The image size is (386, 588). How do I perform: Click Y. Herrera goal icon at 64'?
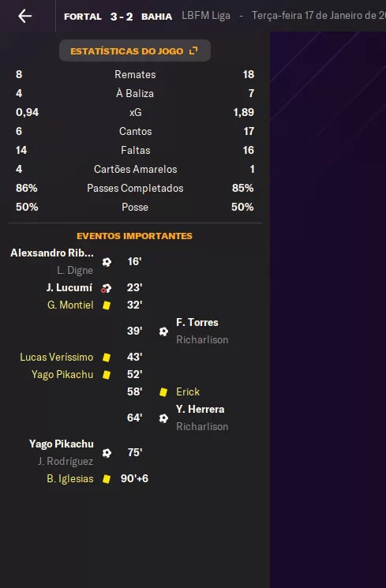[x=163, y=418]
